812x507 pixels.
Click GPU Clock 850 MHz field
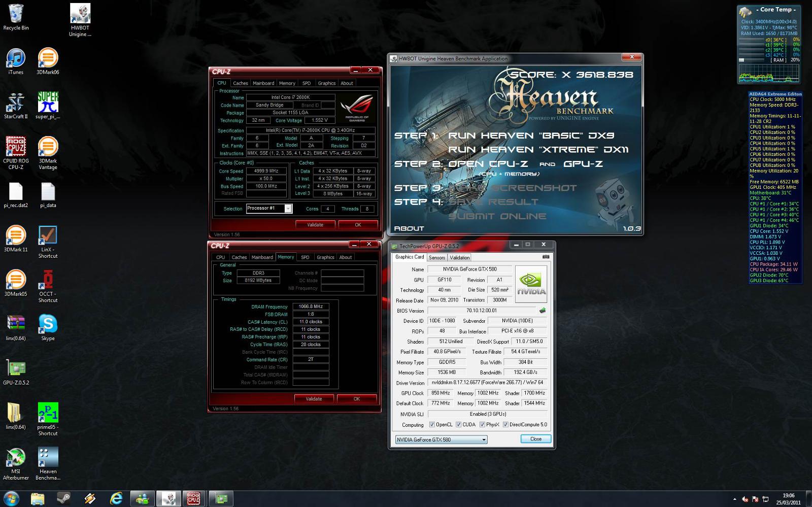point(440,393)
